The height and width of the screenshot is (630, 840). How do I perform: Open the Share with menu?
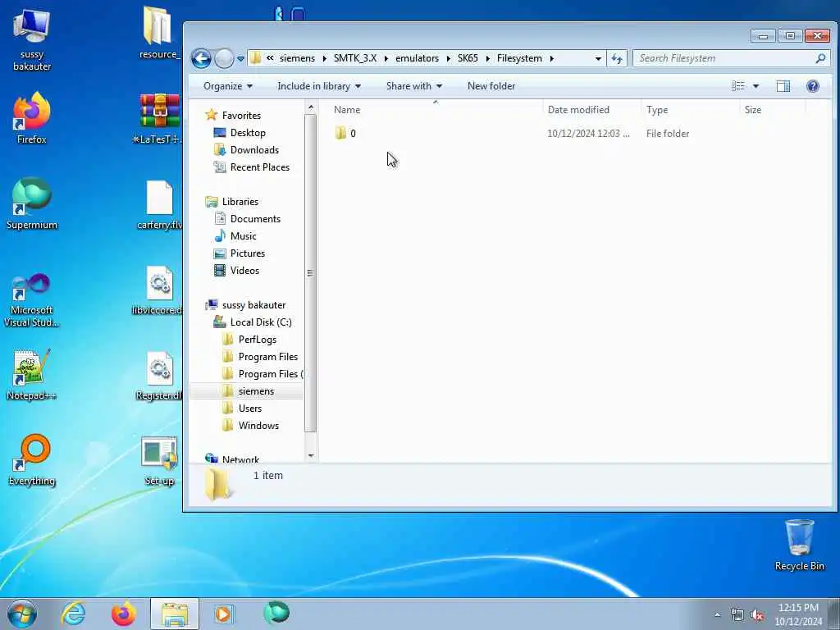pyautogui.click(x=414, y=85)
